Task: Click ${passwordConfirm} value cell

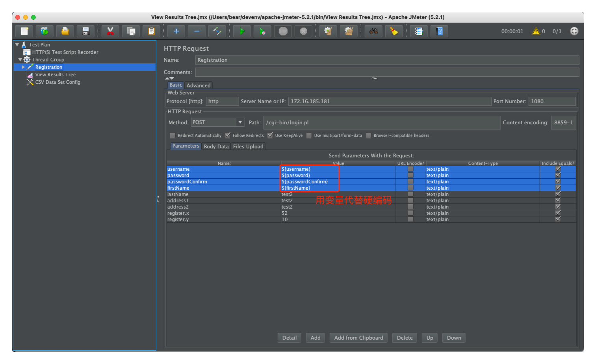Action: tap(338, 181)
